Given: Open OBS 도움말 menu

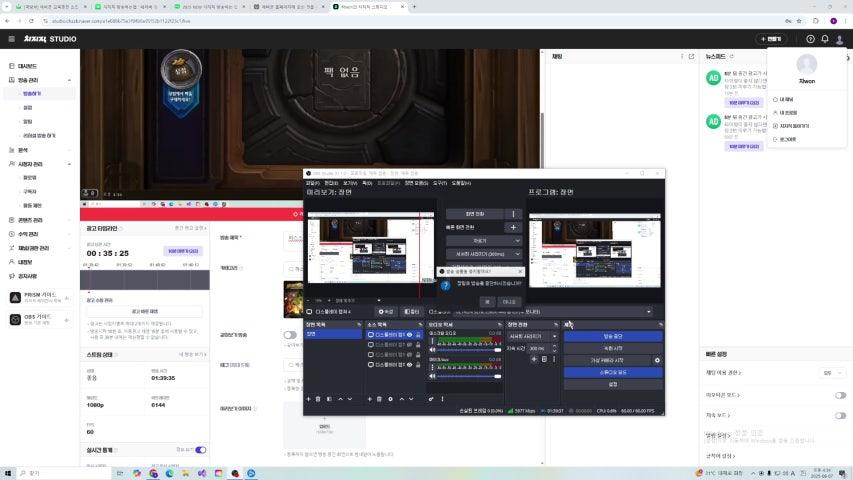Looking at the screenshot, I should click(x=461, y=183).
